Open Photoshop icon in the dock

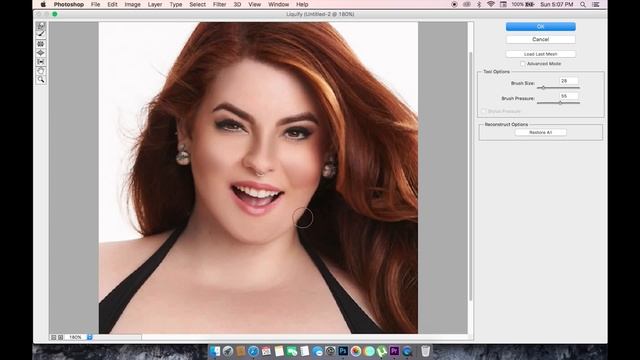click(343, 351)
